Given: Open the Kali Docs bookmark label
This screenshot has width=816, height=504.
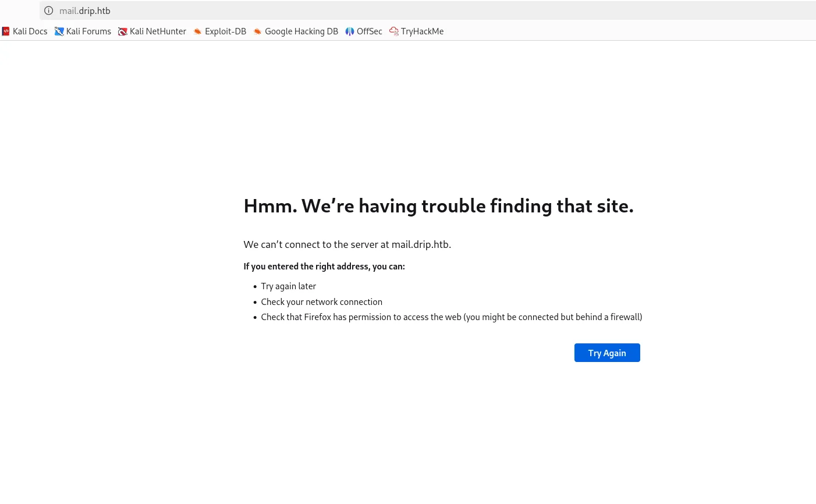Looking at the screenshot, I should (30, 31).
